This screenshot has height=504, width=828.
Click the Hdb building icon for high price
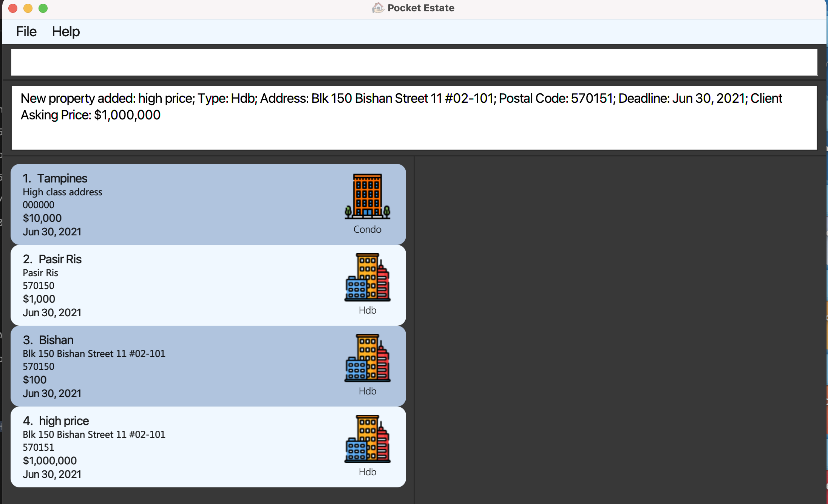point(368,439)
